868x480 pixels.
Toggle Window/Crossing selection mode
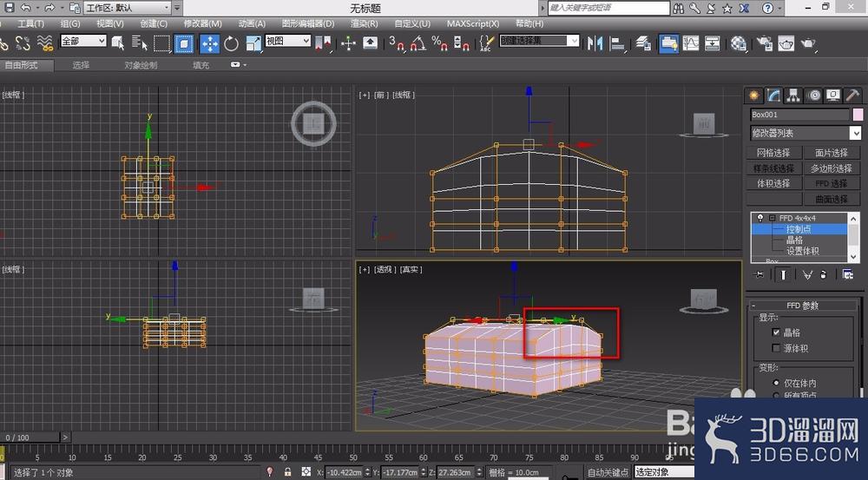coord(184,43)
